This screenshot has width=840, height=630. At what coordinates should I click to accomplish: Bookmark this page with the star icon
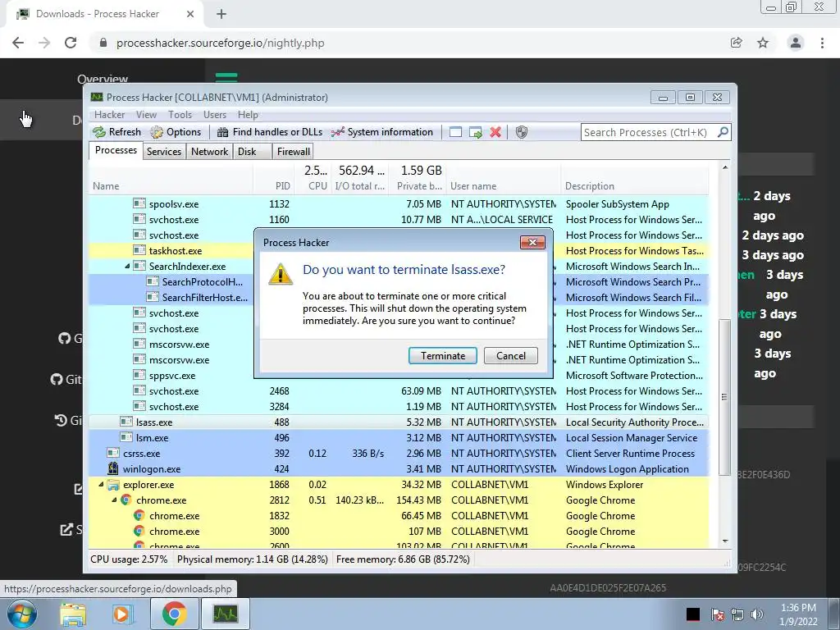coord(763,43)
